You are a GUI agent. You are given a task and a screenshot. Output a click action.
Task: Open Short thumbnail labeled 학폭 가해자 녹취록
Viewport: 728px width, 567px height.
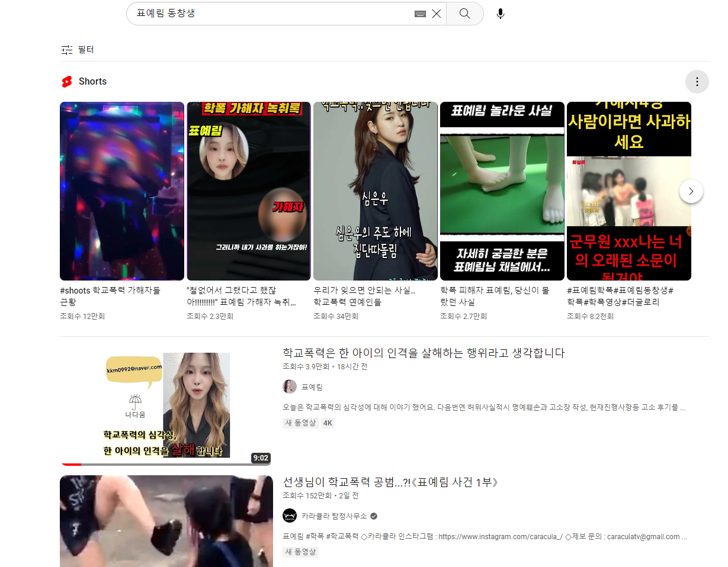(x=249, y=191)
